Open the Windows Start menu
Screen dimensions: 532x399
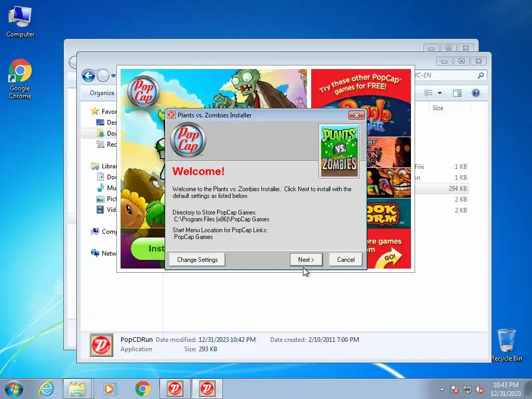click(14, 389)
